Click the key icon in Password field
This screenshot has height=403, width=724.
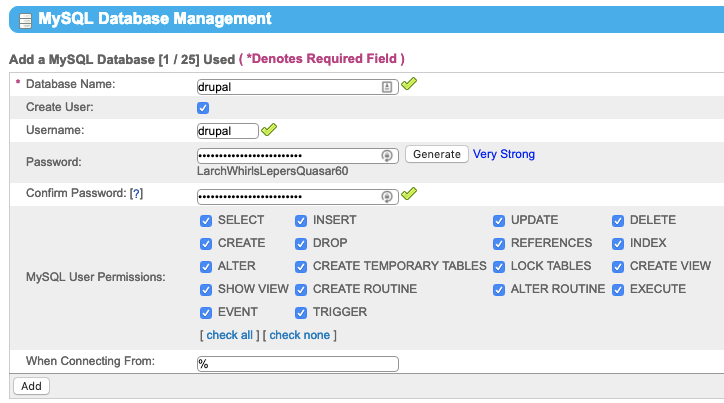pyautogui.click(x=387, y=155)
